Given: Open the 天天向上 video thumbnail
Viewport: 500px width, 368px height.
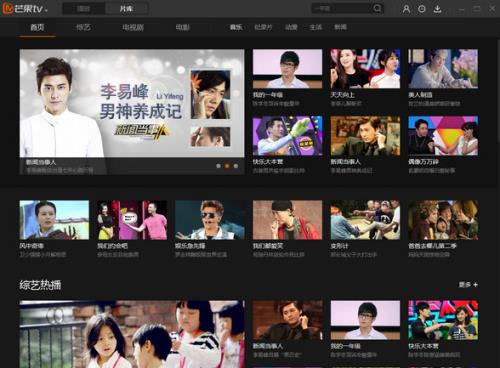Looking at the screenshot, I should click(365, 69).
